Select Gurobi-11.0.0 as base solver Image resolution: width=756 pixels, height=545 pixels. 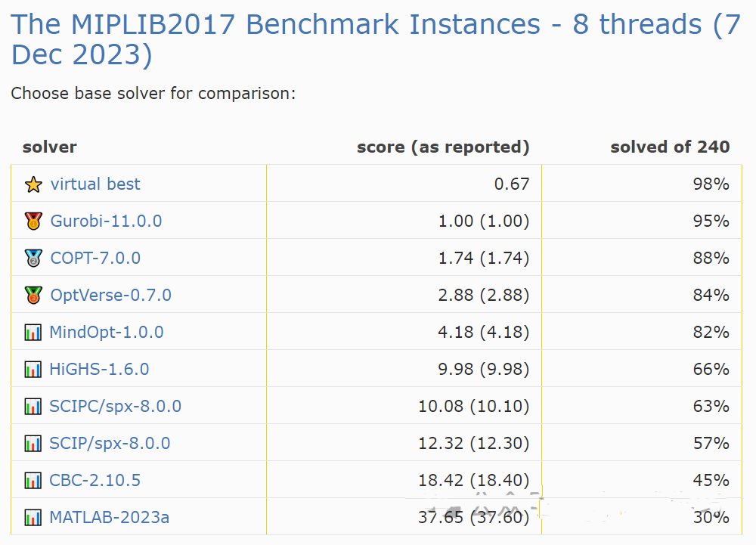pyautogui.click(x=106, y=221)
